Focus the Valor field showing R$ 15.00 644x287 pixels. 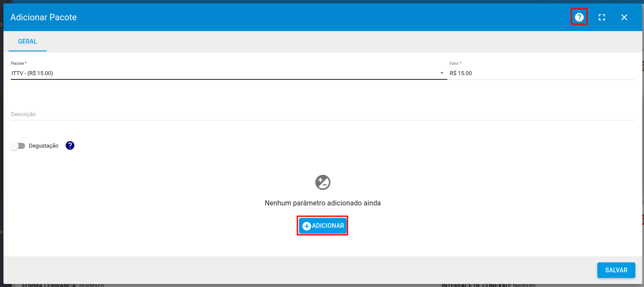click(540, 73)
